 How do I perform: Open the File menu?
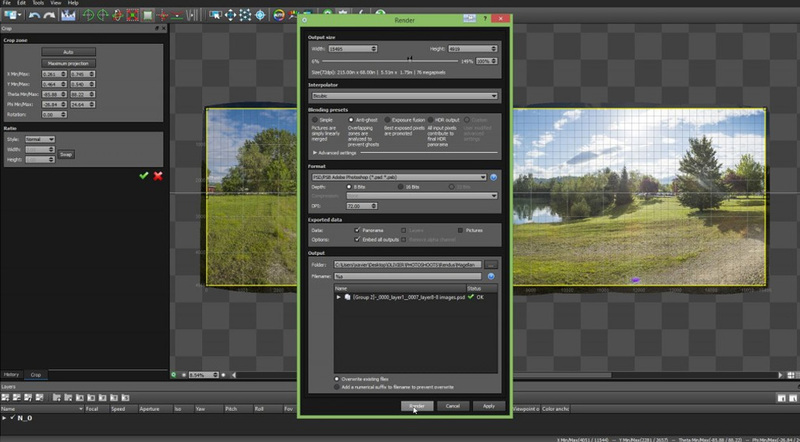point(7,3)
